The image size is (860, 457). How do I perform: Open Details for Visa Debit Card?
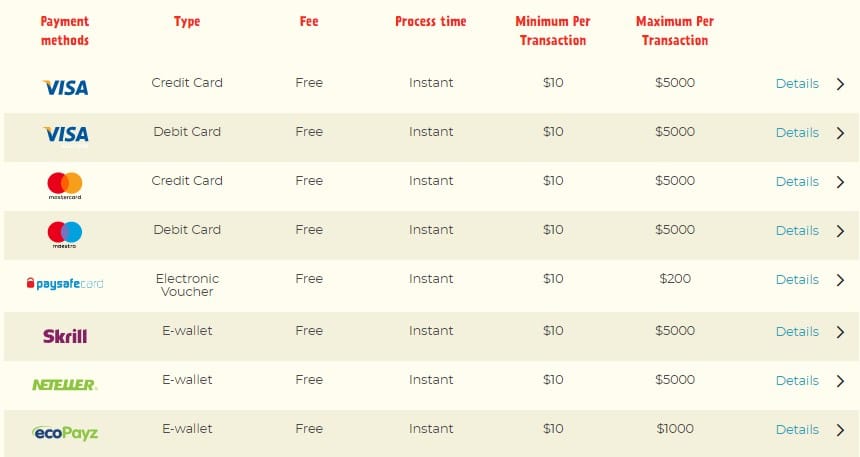[797, 133]
